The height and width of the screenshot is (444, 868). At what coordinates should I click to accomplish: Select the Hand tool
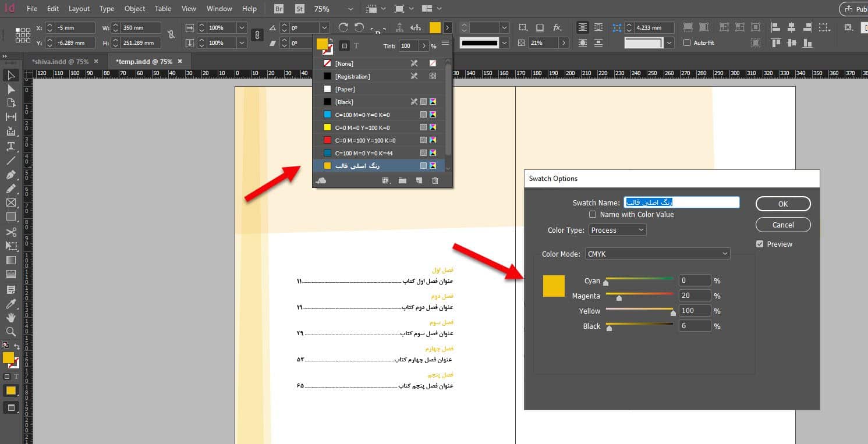click(10, 317)
